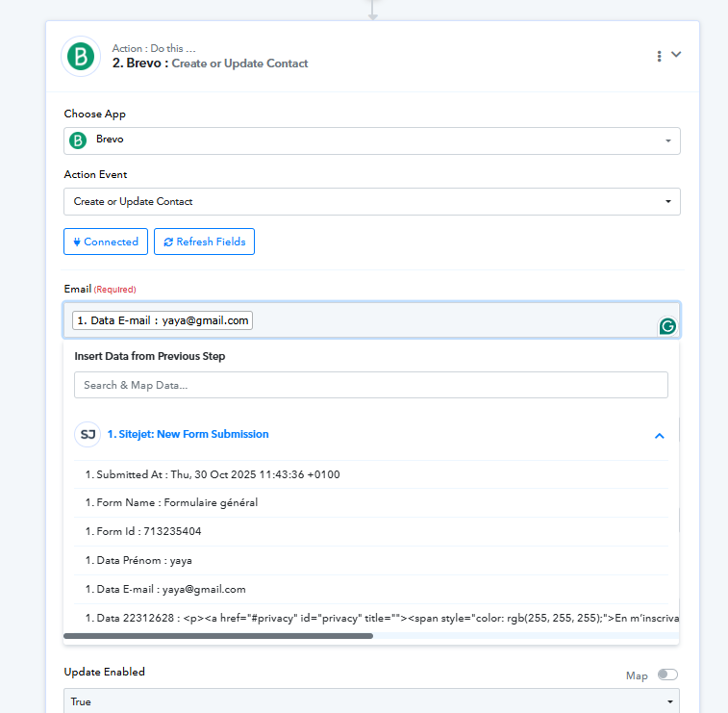Click the Grammarly icon in the Email field
This screenshot has height=713, width=728.
click(x=667, y=326)
